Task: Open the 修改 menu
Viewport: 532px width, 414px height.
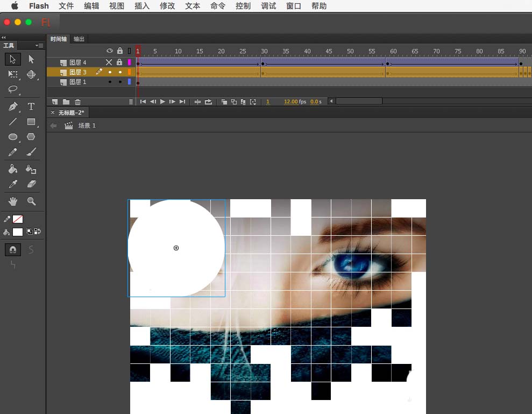Action: pos(167,6)
